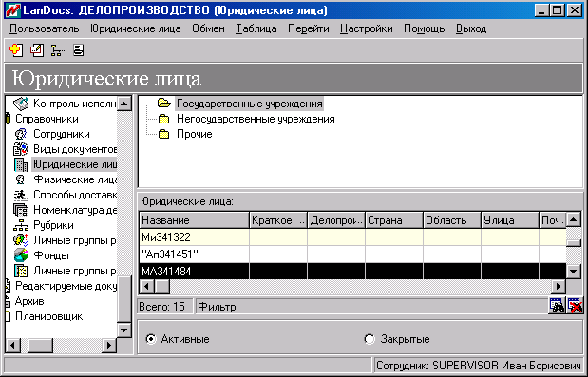The width and height of the screenshot is (588, 377).
Task: Open the Пользователь menu
Action: click(45, 28)
